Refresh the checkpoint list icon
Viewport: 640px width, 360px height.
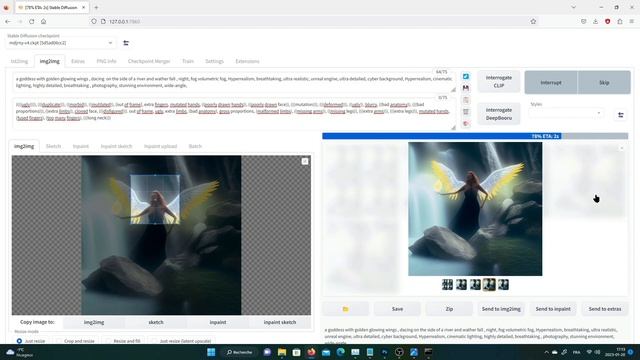[x=126, y=43]
